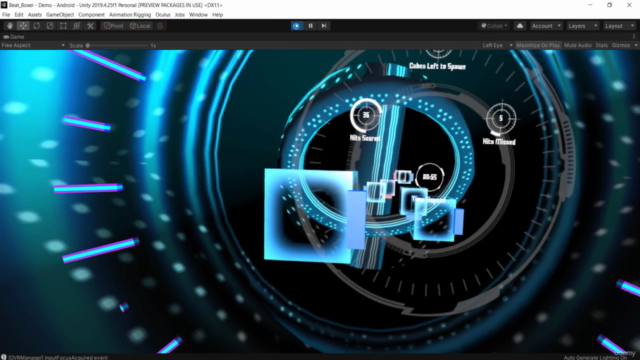Click the 00:55 timer display
Screen dimensions: 640x360
click(430, 177)
